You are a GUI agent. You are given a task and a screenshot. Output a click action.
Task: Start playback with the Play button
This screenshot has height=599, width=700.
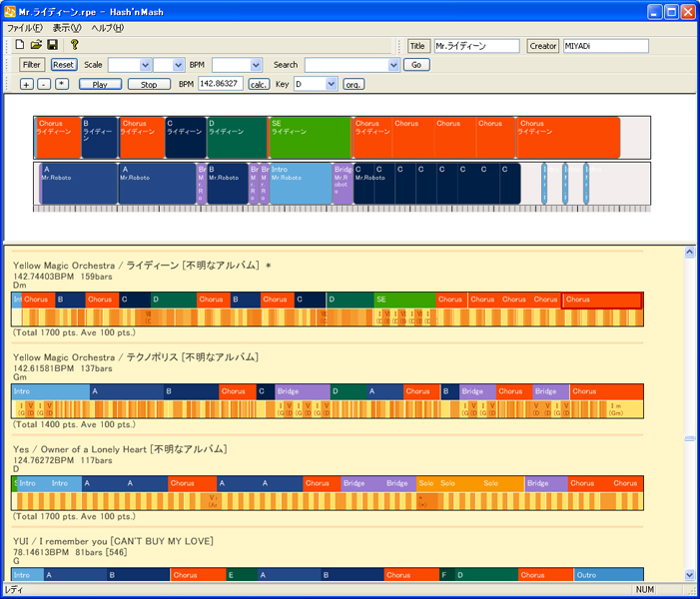pyautogui.click(x=100, y=85)
